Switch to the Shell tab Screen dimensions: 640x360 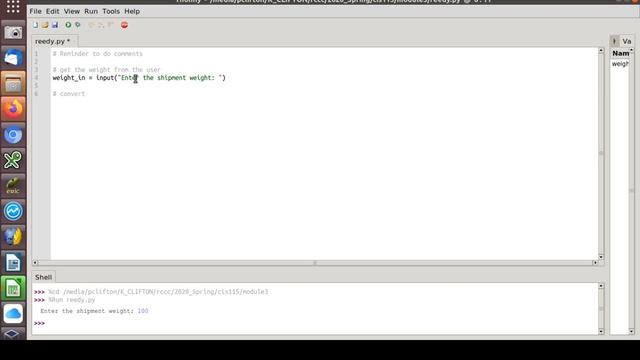[43, 277]
